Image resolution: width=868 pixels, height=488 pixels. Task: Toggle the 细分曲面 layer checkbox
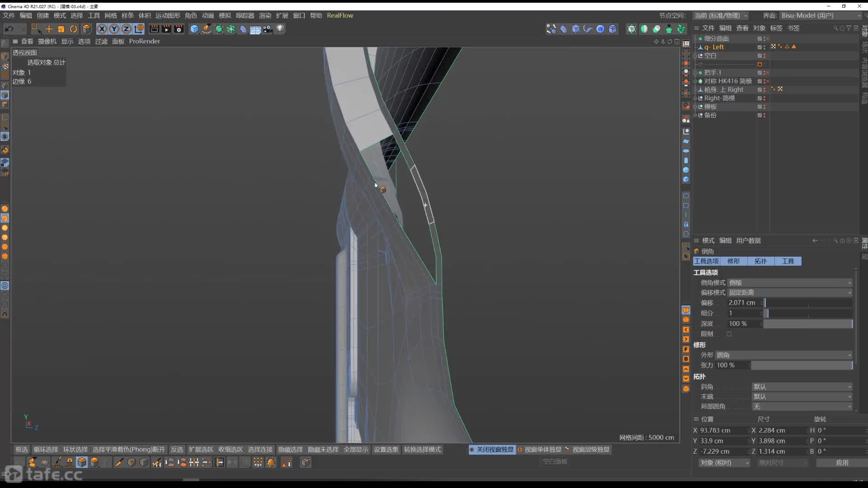coord(759,39)
